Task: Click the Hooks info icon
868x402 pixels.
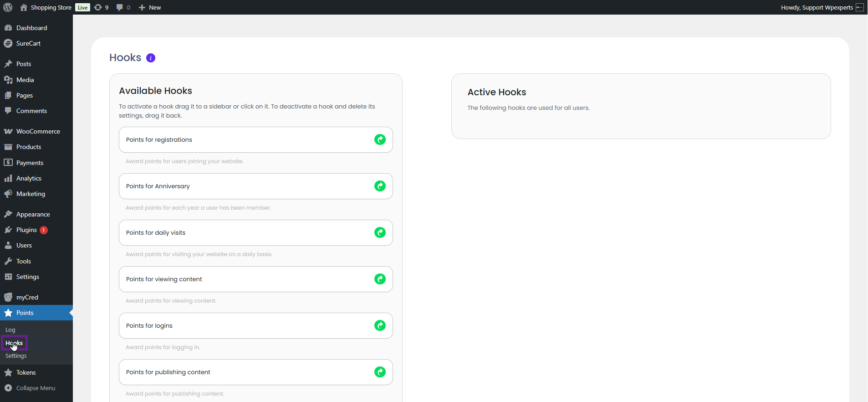Action: click(151, 58)
